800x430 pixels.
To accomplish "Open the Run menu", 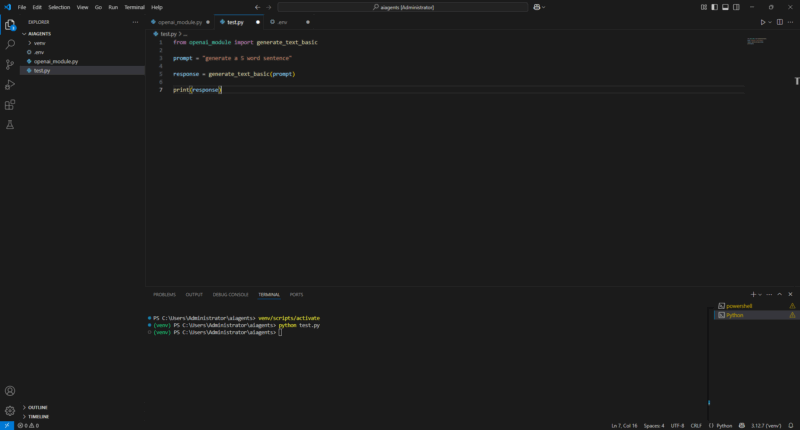I will tap(113, 7).
